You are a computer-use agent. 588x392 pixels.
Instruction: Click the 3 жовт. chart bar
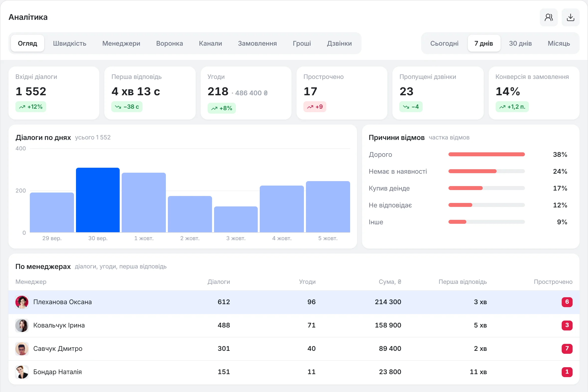(236, 219)
